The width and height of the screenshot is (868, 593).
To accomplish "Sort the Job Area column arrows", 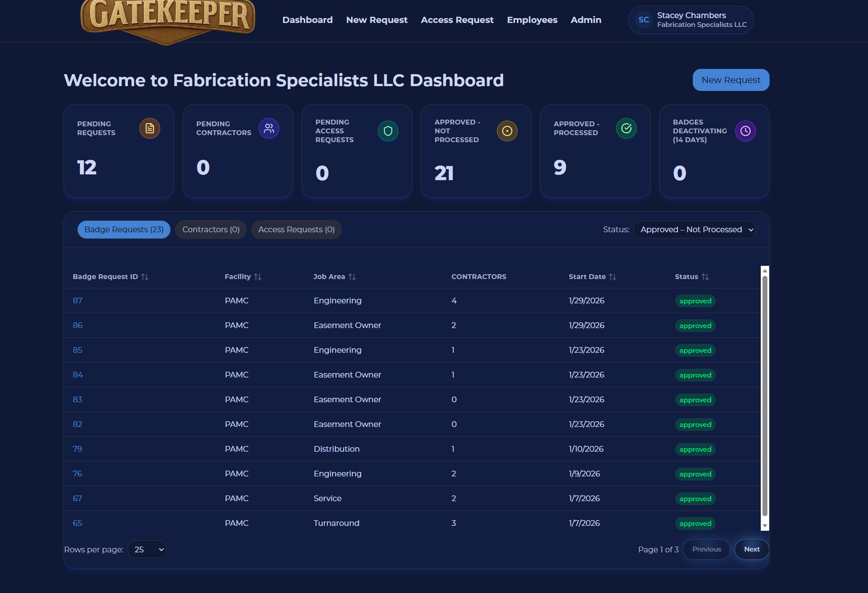I will [x=352, y=277].
